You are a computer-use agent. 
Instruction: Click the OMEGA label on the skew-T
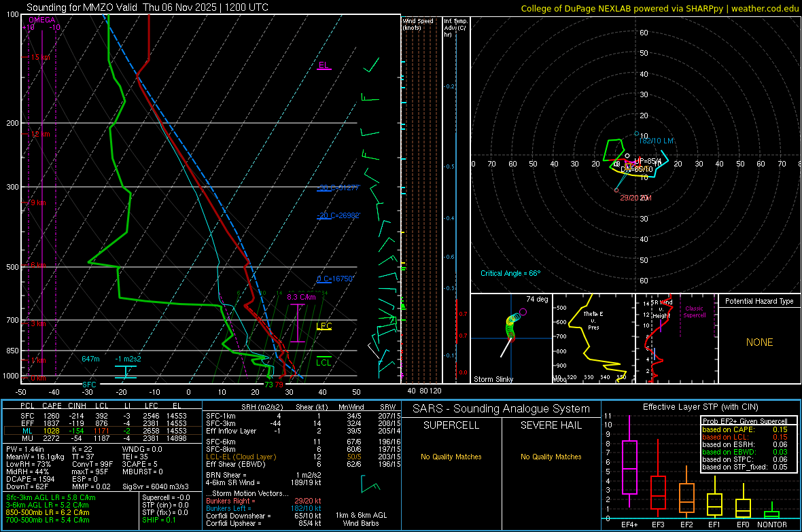(x=41, y=20)
